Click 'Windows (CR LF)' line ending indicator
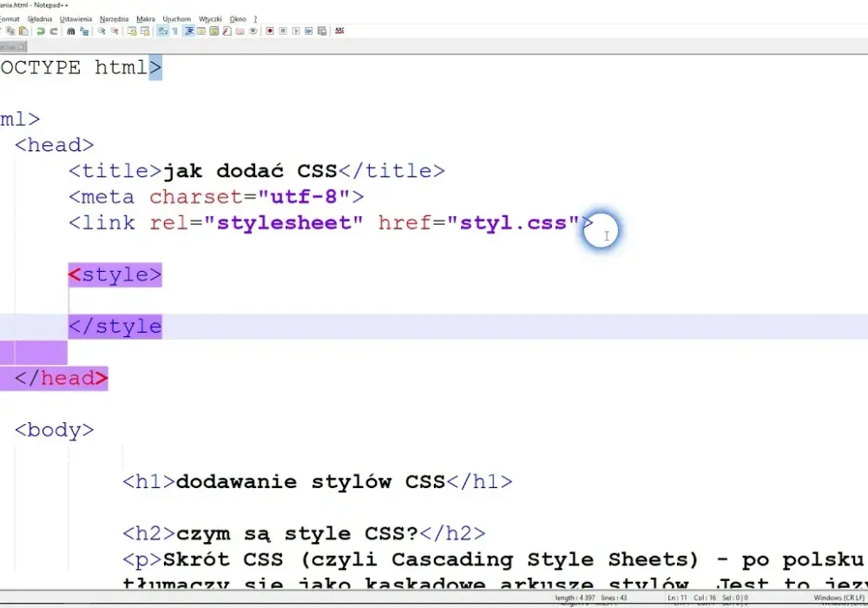This screenshot has width=868, height=608. pyautogui.click(x=838, y=598)
